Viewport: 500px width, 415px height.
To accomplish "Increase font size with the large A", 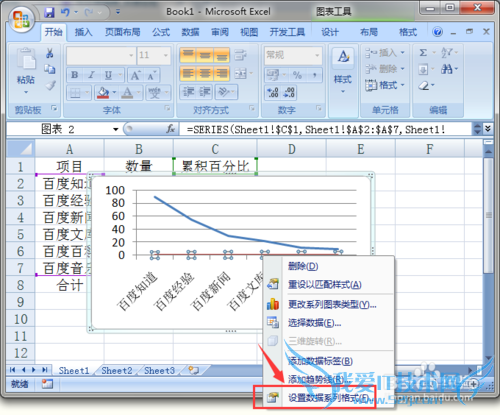I will point(135,75).
